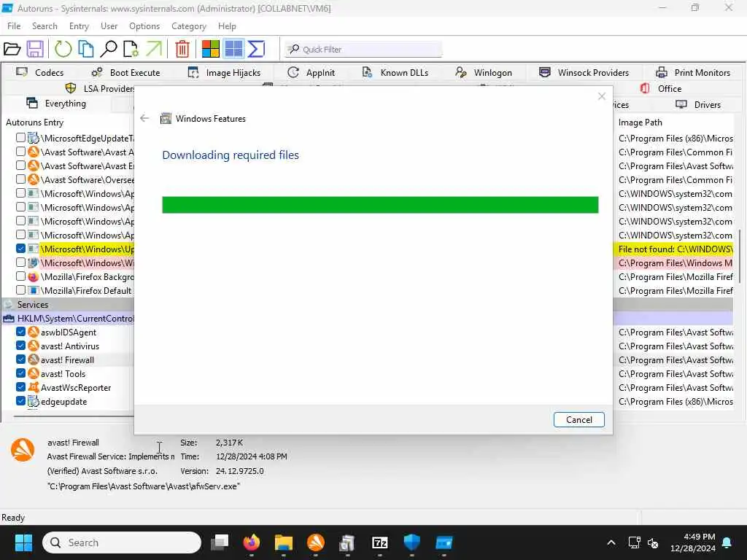Click the Copy toolbar icon
747x560 pixels.
(x=86, y=49)
